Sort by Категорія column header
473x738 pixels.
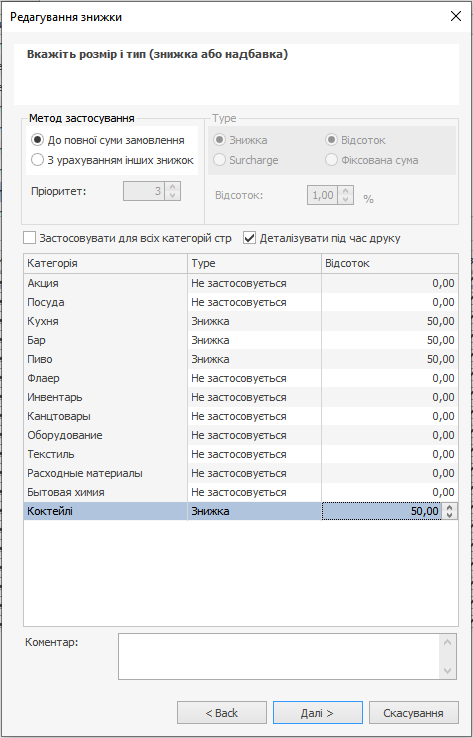(105, 264)
